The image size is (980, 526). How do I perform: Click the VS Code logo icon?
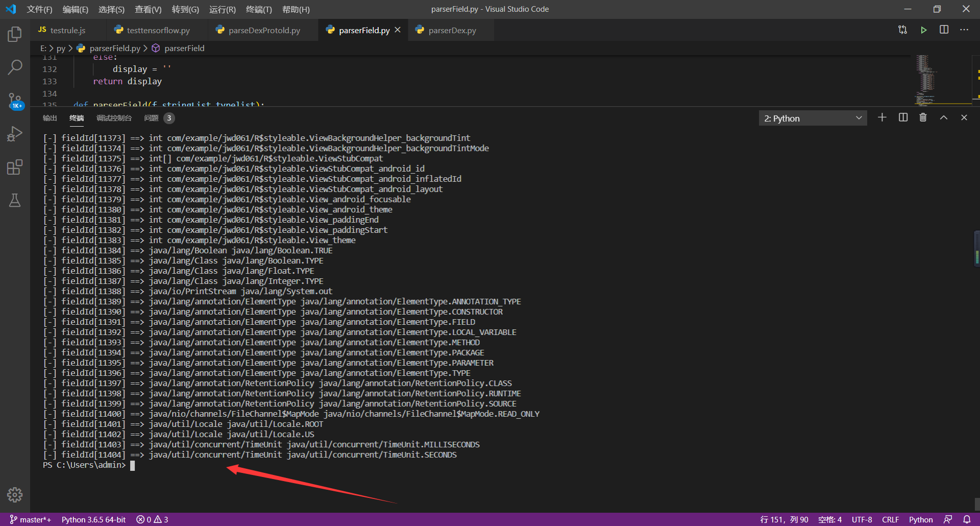point(11,9)
